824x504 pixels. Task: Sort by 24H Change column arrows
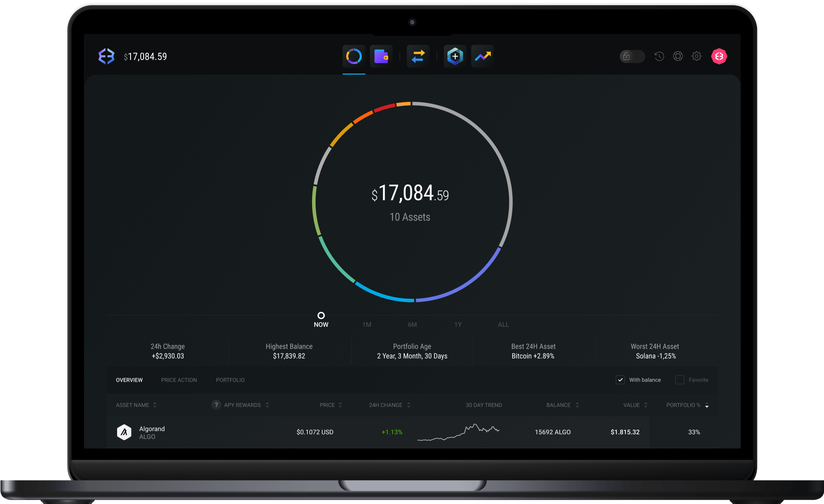[408, 405]
